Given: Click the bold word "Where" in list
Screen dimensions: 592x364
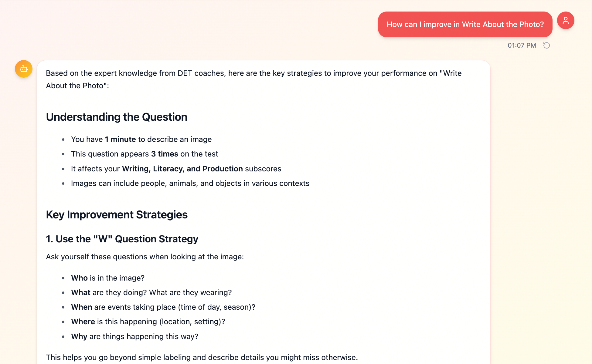Looking at the screenshot, I should click(x=83, y=322).
